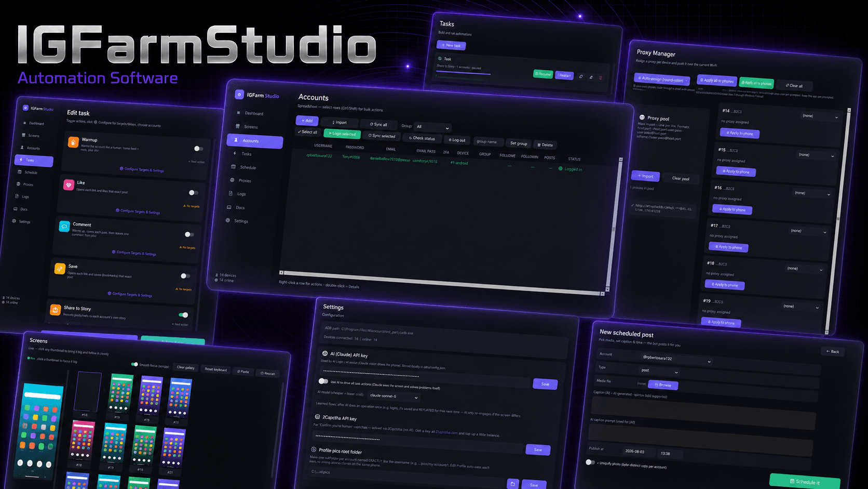
Task: Toggle the Comment action switch
Action: (189, 234)
